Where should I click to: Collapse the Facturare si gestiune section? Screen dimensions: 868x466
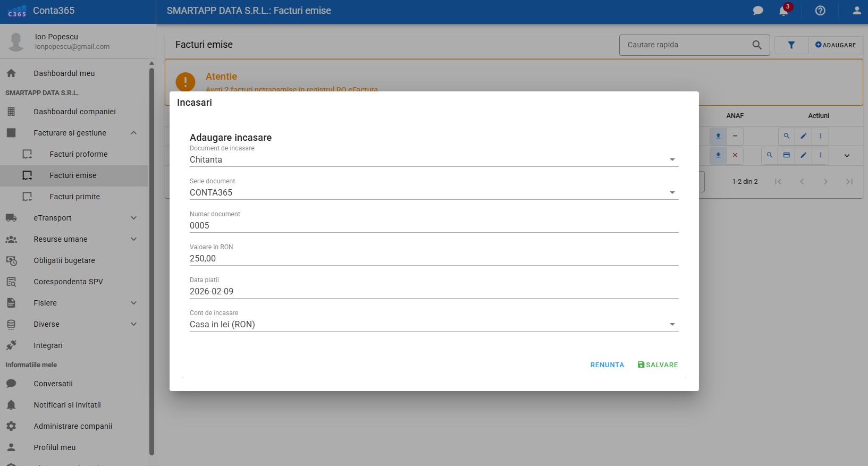134,133
